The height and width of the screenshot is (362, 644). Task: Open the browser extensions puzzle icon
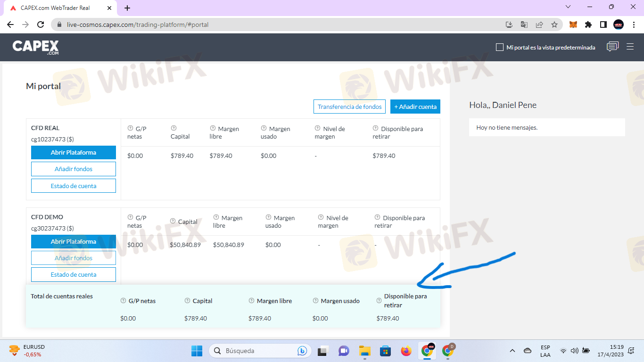coord(588,25)
